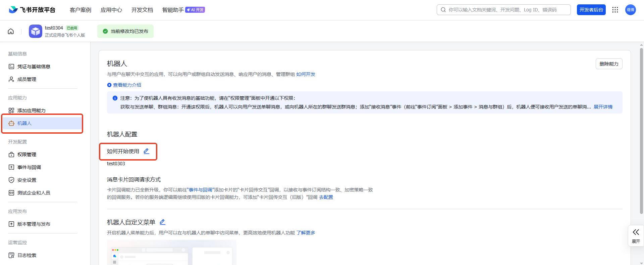
Task: Click the 删除能力 button
Action: tap(609, 64)
